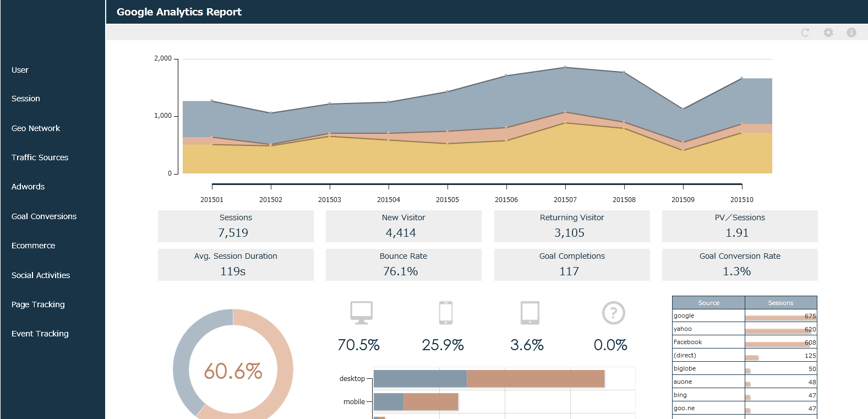Click the desktop monitor icon
868x419 pixels.
pos(362,313)
